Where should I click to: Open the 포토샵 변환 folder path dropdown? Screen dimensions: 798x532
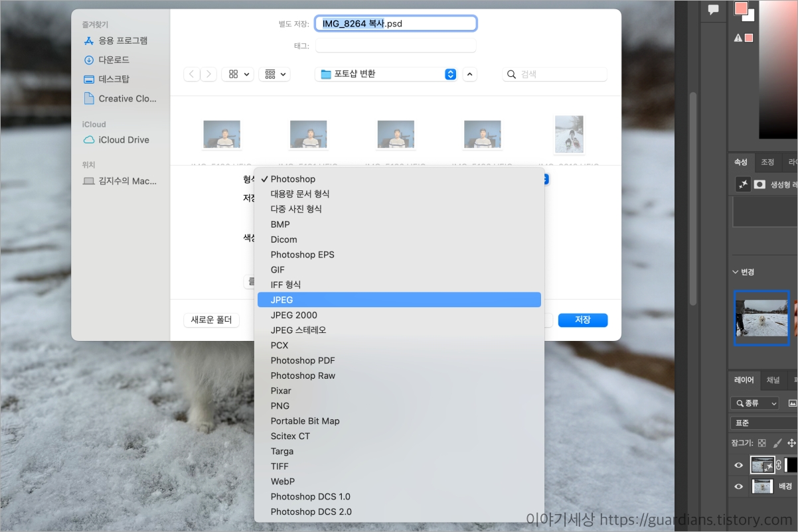386,74
